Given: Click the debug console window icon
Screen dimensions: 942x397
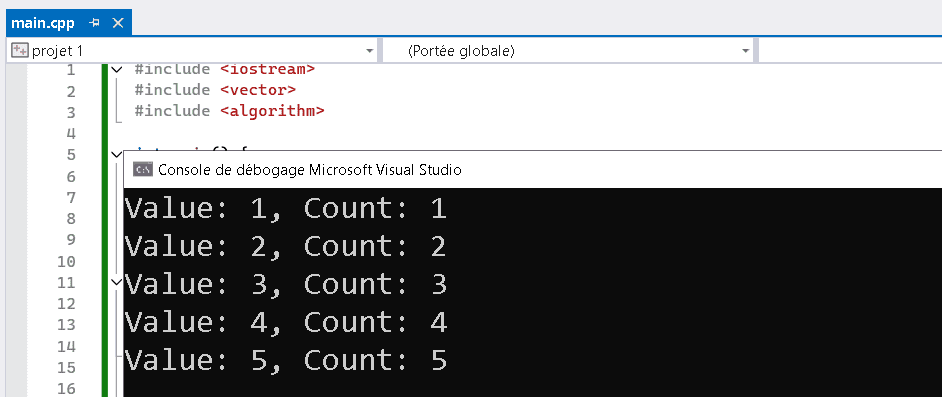Looking at the screenshot, I should pyautogui.click(x=142, y=170).
